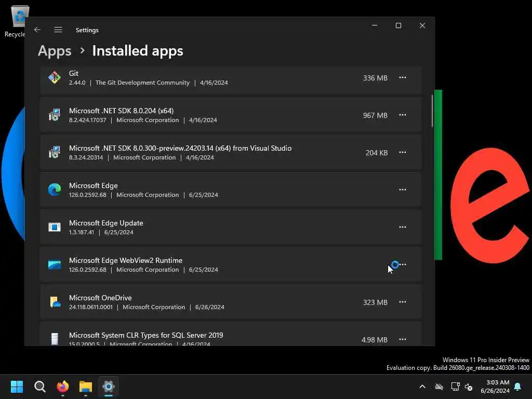Click the network tray icon
The image size is (532, 399).
455,387
